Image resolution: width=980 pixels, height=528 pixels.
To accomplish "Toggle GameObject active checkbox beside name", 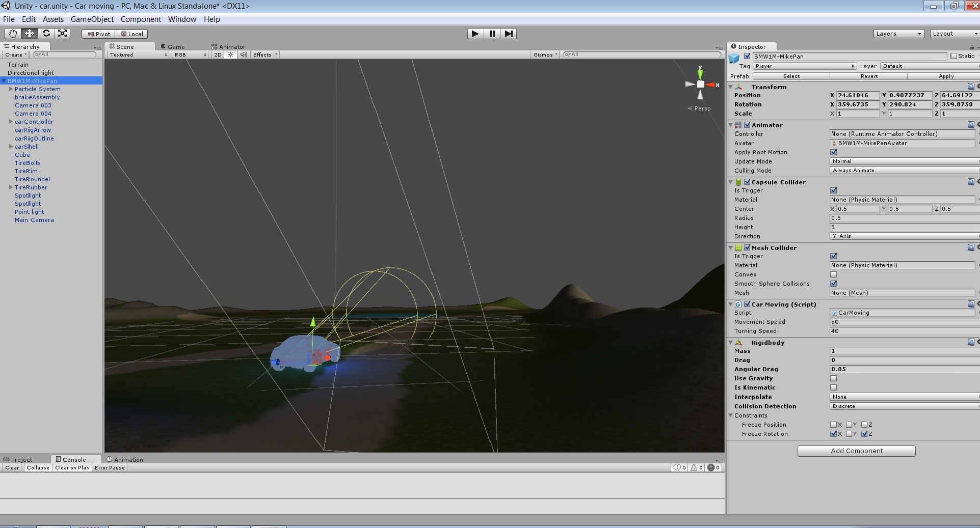I will pos(747,56).
